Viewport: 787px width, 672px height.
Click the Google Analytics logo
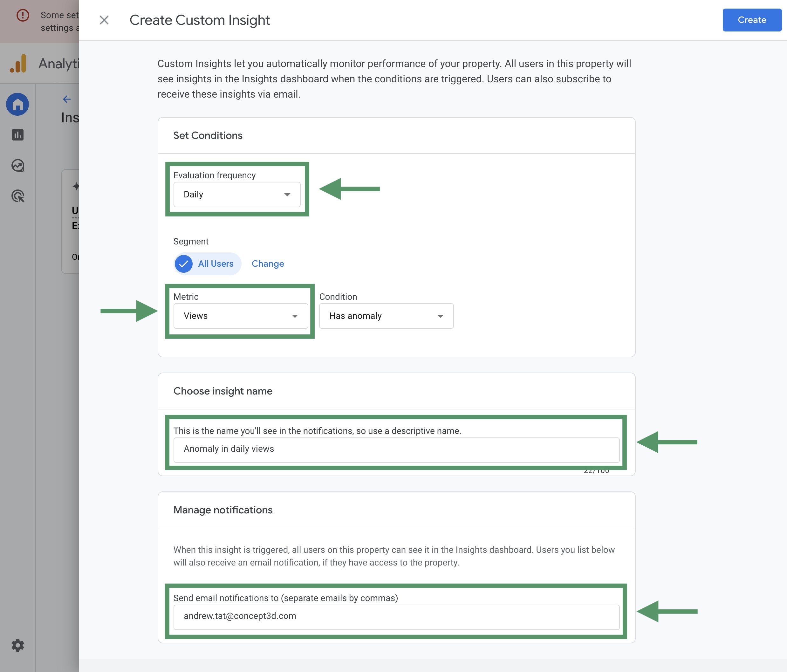pos(18,64)
